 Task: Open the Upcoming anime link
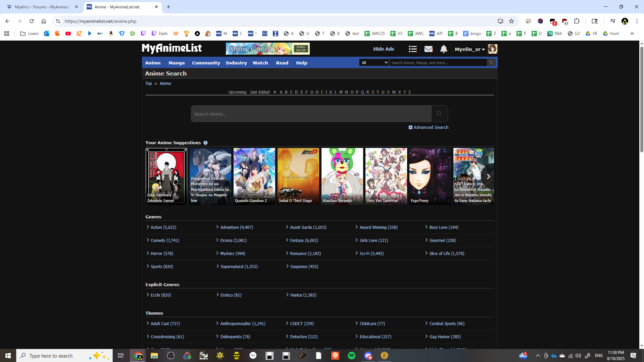237,92
